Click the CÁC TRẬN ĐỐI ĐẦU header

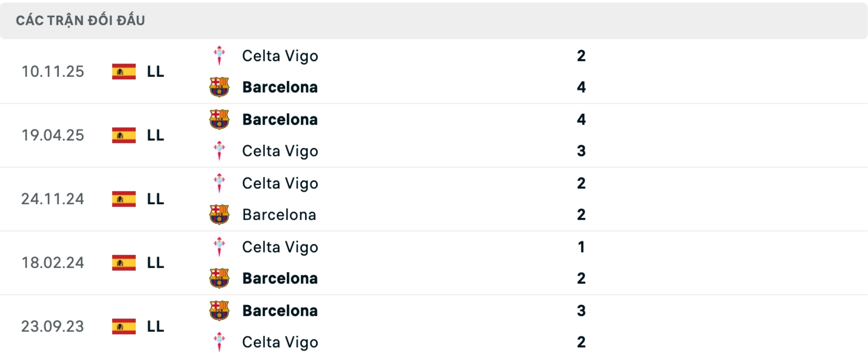[x=80, y=21]
